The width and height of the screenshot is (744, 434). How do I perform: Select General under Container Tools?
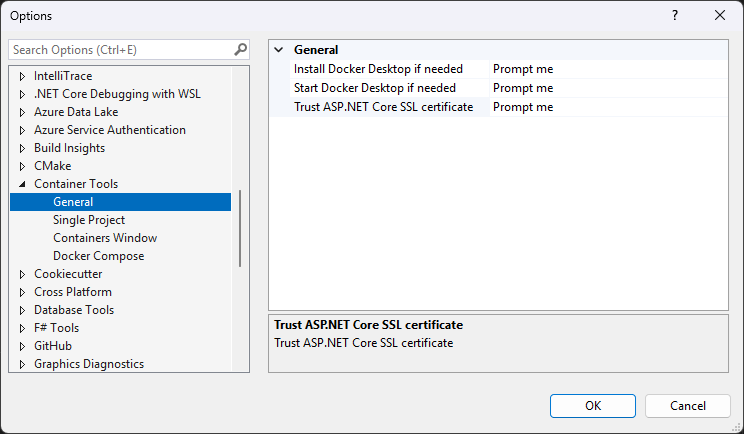point(121,202)
